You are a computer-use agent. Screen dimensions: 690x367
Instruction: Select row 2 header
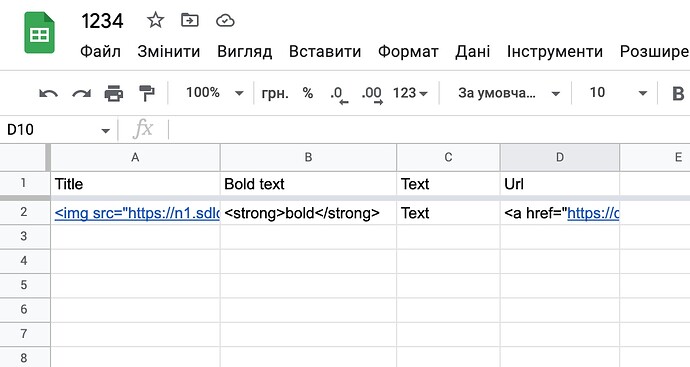pos(24,212)
